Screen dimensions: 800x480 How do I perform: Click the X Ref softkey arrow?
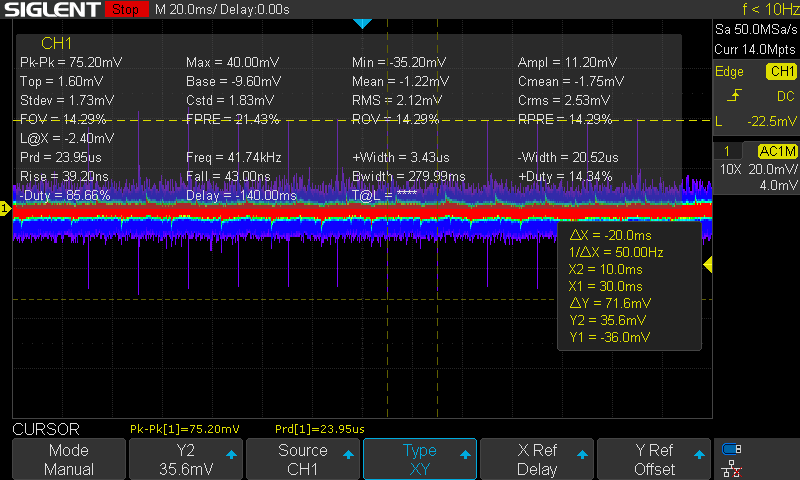click(x=582, y=454)
